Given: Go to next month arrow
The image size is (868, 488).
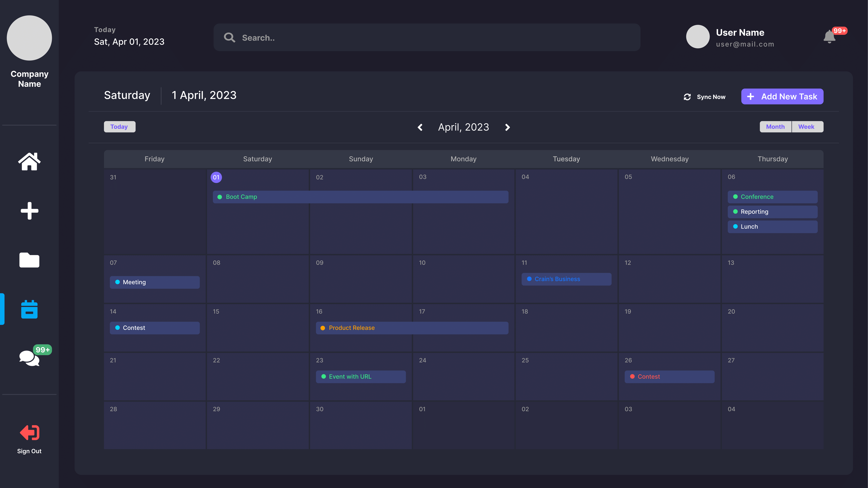Looking at the screenshot, I should point(507,127).
